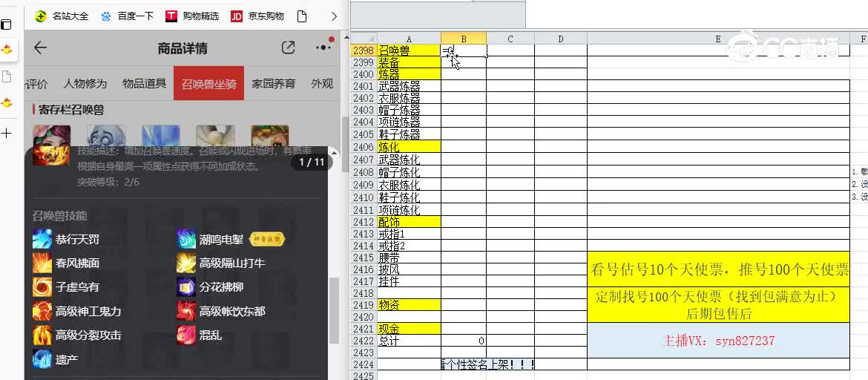Switch to the 物品道具 tab
This screenshot has width=868, height=380.
click(144, 84)
